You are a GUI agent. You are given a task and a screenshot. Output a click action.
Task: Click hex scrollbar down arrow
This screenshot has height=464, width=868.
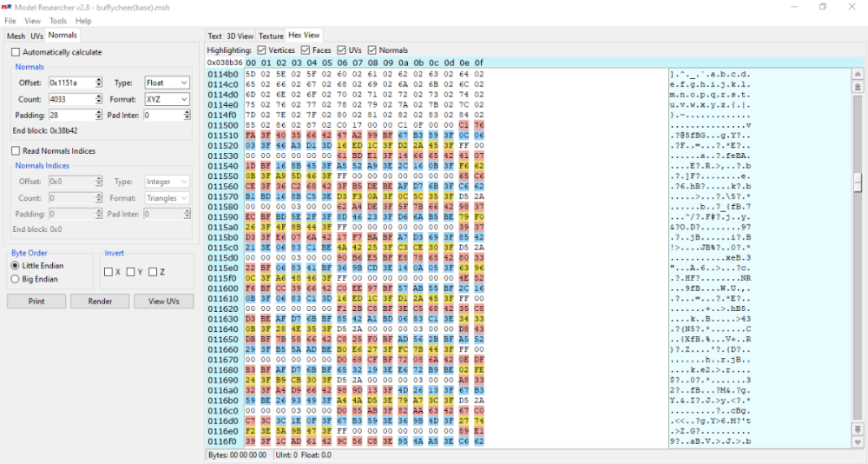point(858,442)
